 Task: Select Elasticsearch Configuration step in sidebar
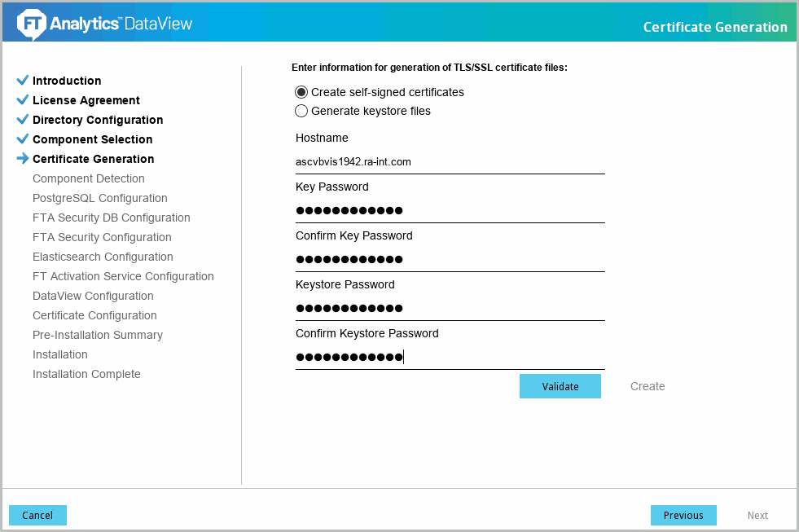pyautogui.click(x=103, y=257)
